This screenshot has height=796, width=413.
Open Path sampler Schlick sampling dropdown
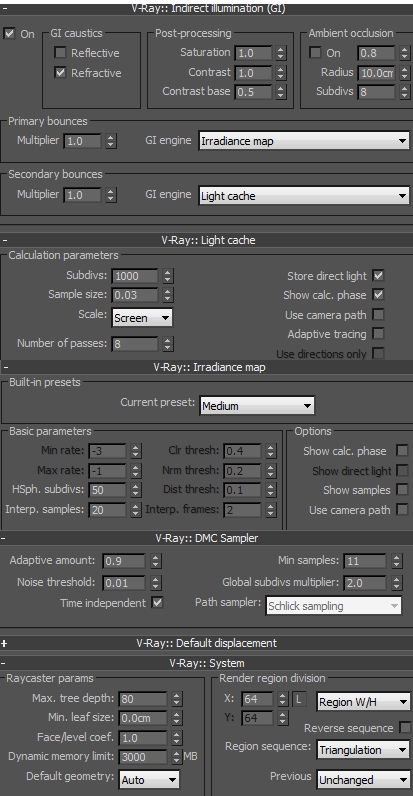pos(333,606)
